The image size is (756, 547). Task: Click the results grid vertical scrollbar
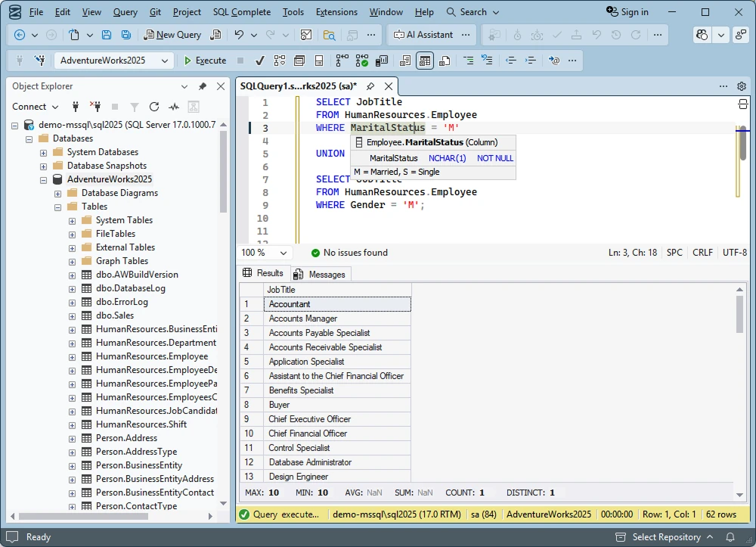click(739, 313)
